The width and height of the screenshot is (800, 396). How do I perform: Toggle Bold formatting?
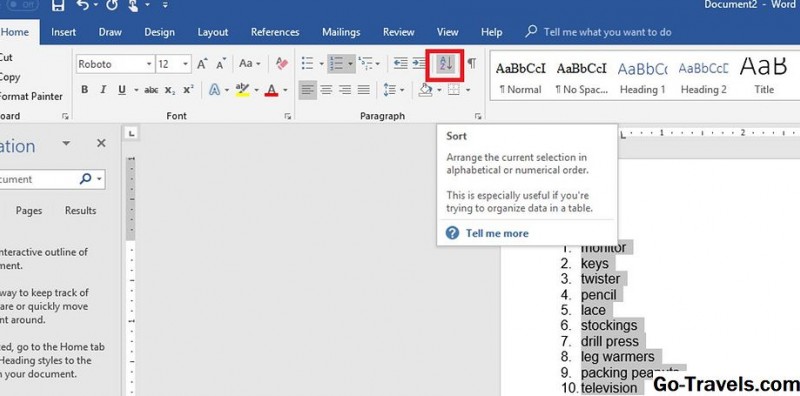pos(85,90)
